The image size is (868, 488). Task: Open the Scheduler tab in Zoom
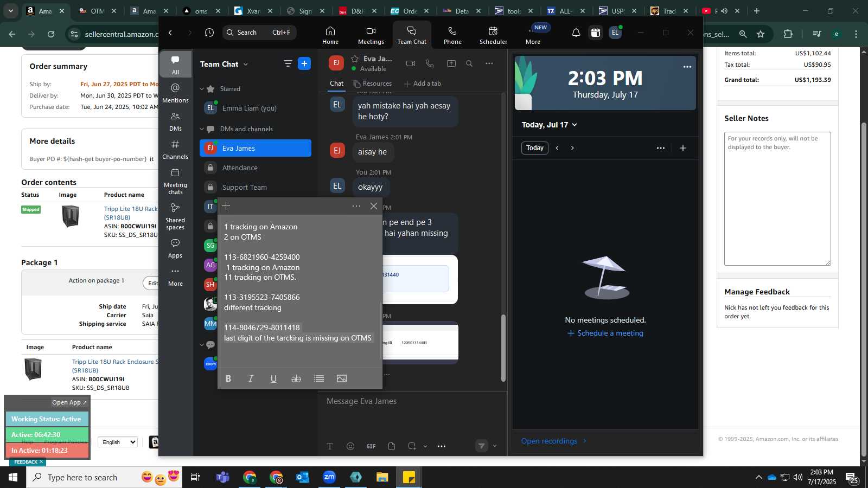493,35
